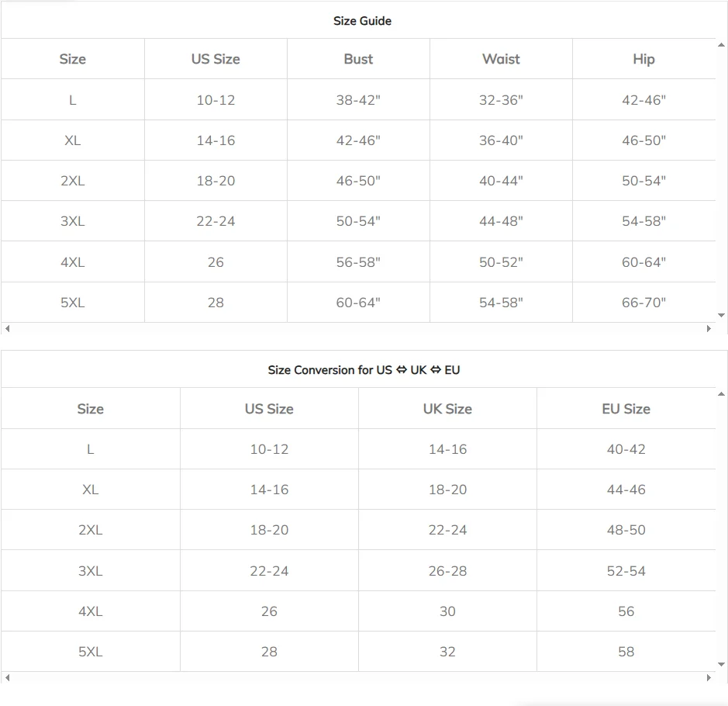This screenshot has height=706, width=728.
Task: Click scroll right arrow below Size Conversion table
Action: [709, 678]
